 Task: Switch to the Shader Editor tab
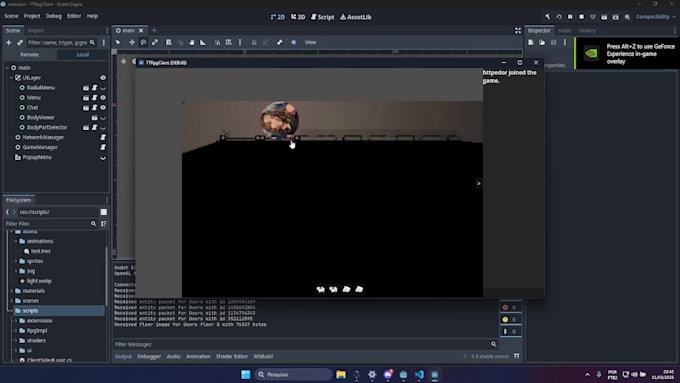tap(232, 356)
